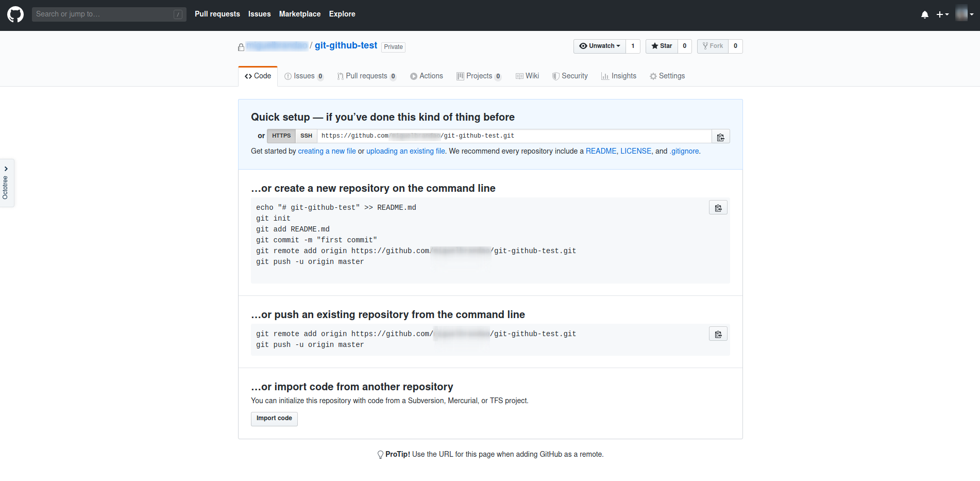Image resolution: width=980 pixels, height=481 pixels.
Task: Go to Explore
Action: click(342, 14)
